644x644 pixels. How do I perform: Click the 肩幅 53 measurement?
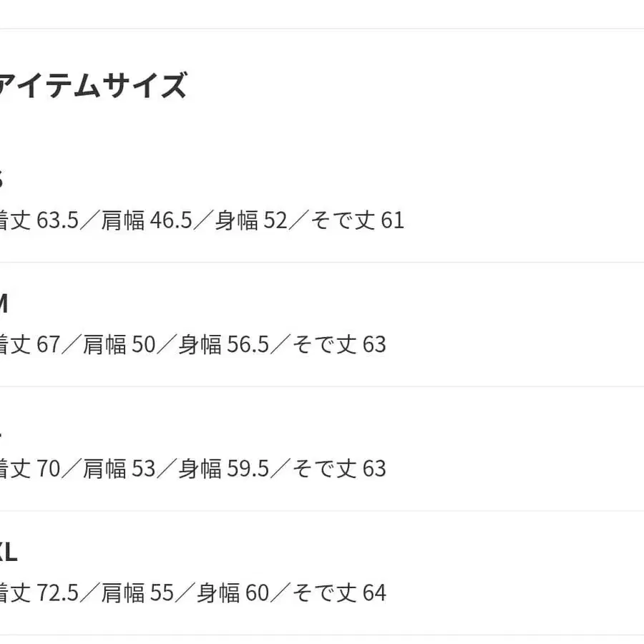119,469
